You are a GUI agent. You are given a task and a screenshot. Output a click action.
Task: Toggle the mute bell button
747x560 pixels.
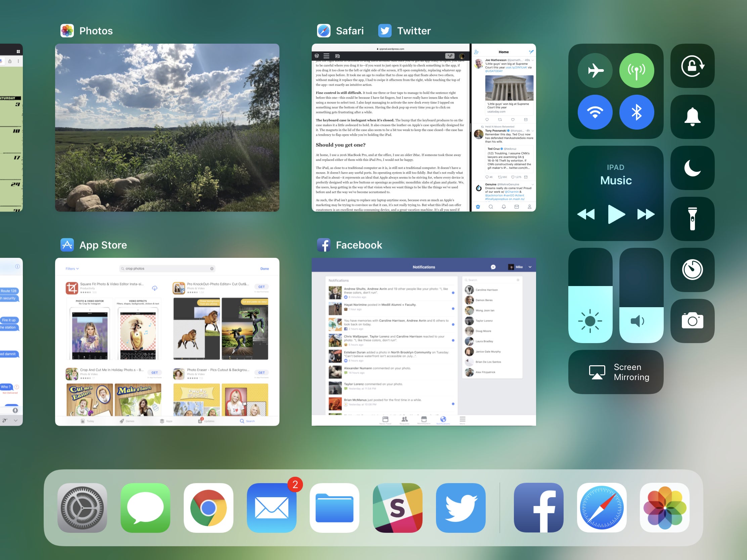pos(692,116)
